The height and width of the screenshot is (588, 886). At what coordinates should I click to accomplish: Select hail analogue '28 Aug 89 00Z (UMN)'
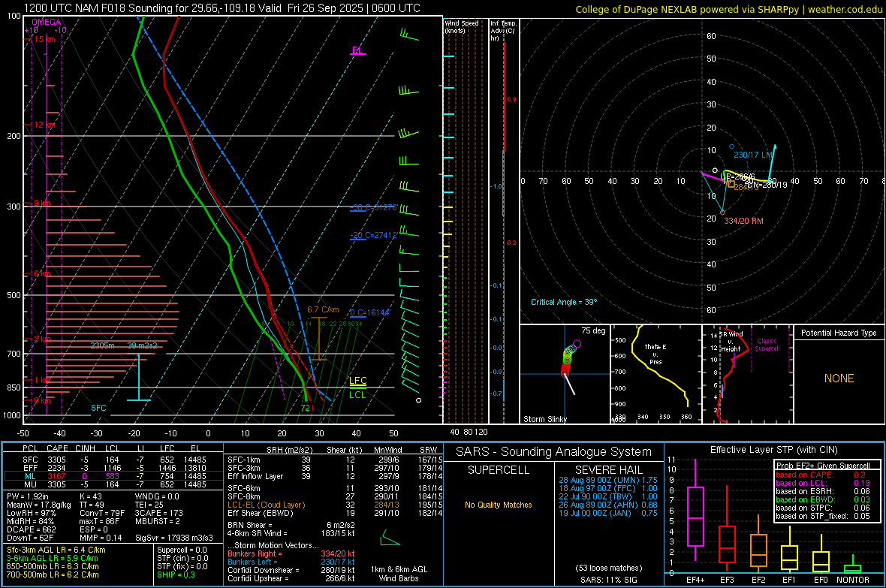[x=608, y=480]
